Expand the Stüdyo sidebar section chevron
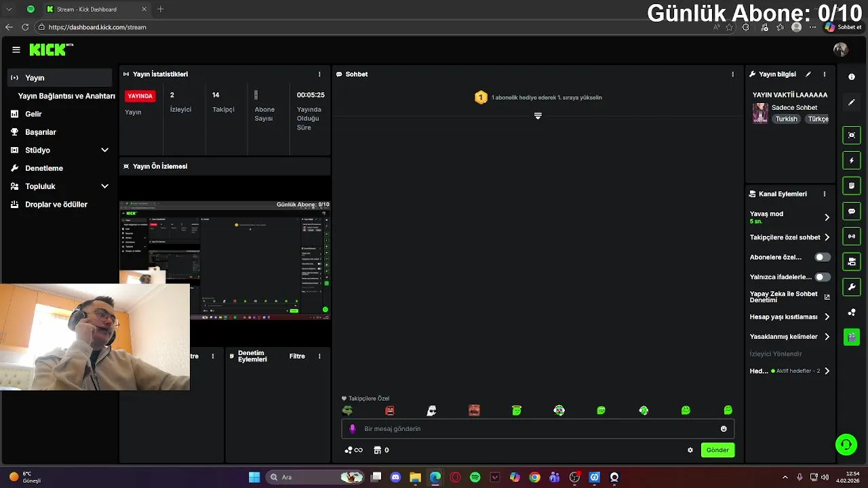868x488 pixels. 105,150
